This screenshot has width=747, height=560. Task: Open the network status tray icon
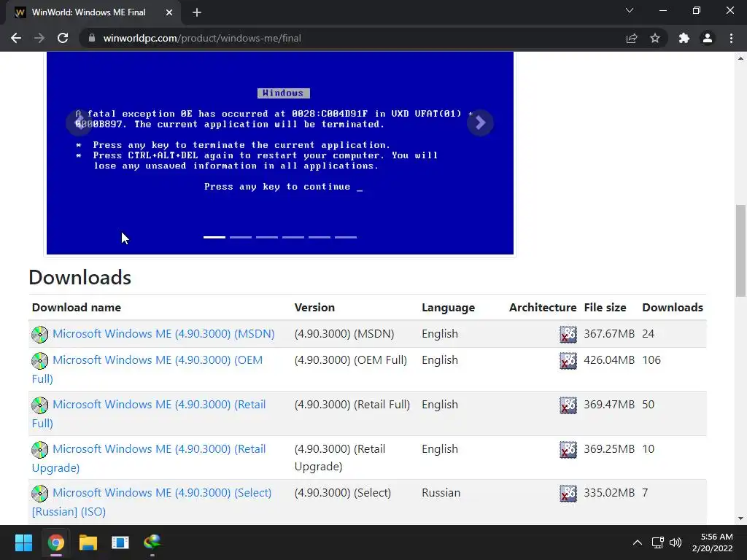[x=658, y=542]
